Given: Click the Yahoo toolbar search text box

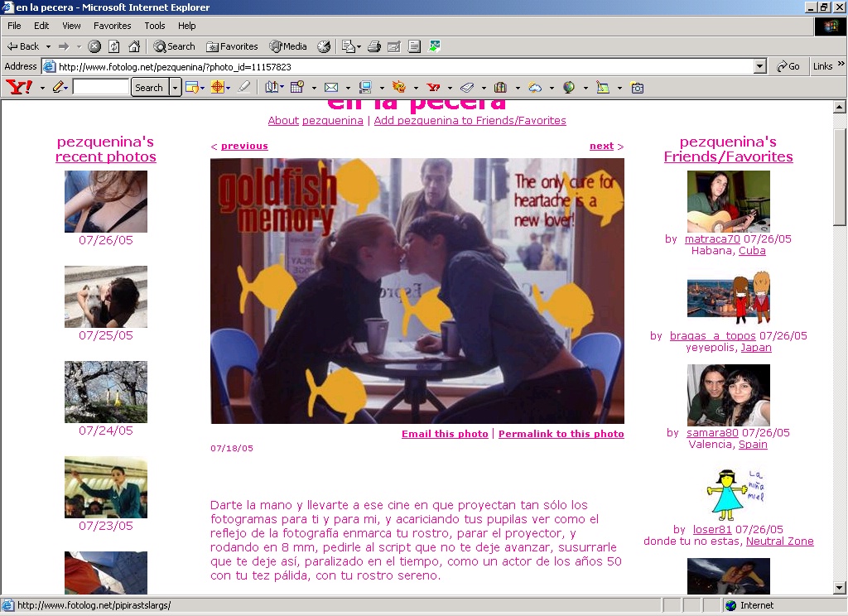Looking at the screenshot, I should (x=101, y=87).
